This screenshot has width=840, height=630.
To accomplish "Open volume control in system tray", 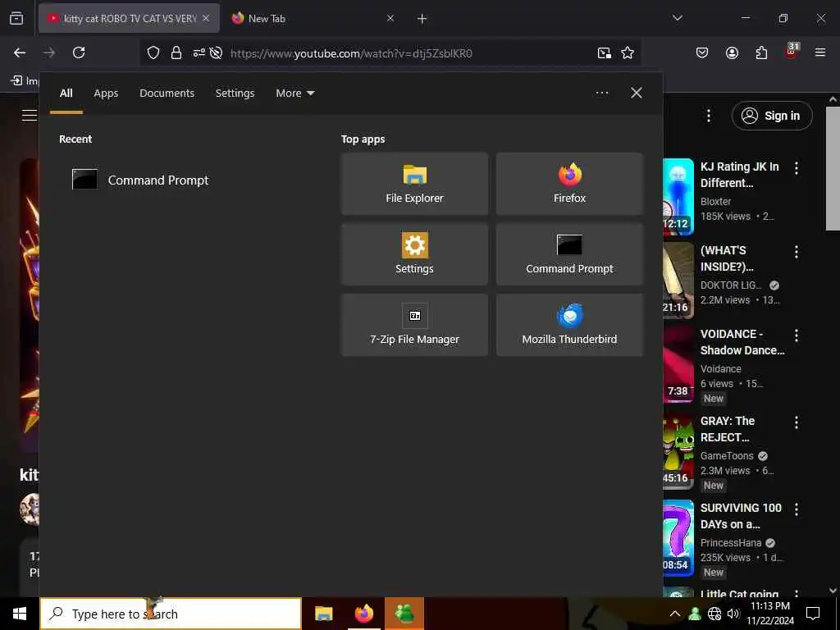I will (x=733, y=614).
